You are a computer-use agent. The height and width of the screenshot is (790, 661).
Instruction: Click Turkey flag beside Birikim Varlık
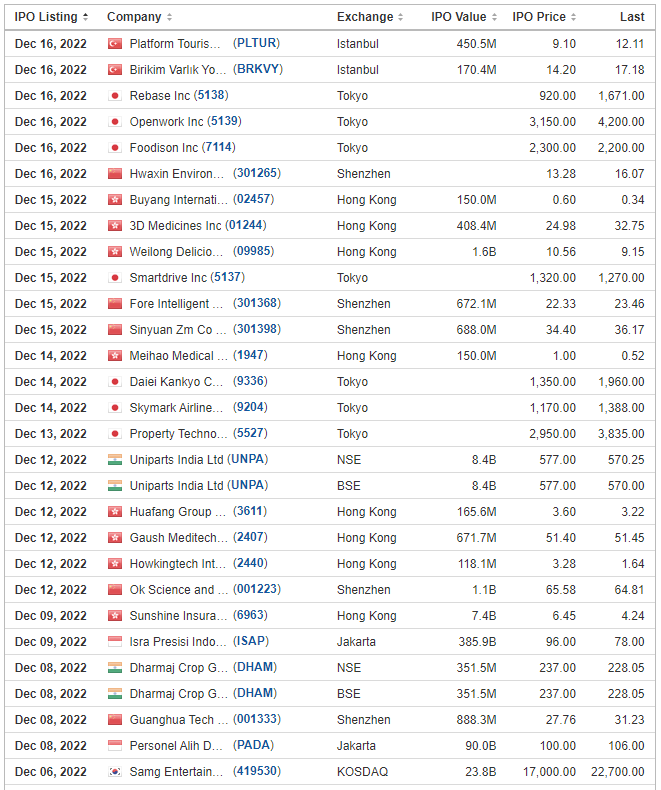pos(115,70)
